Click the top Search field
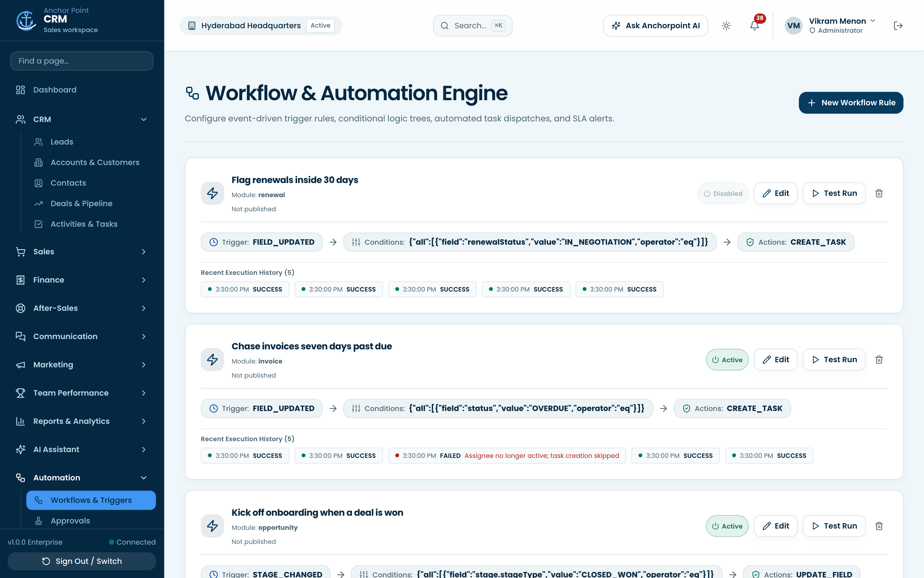Screen dimensions: 924x578 473,26
